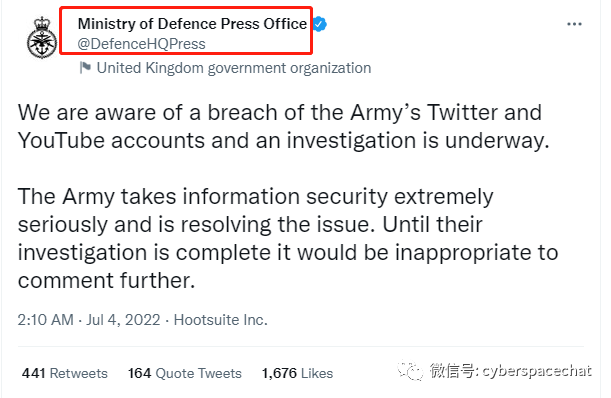
Task: Click the government organization flag icon
Action: [85, 67]
